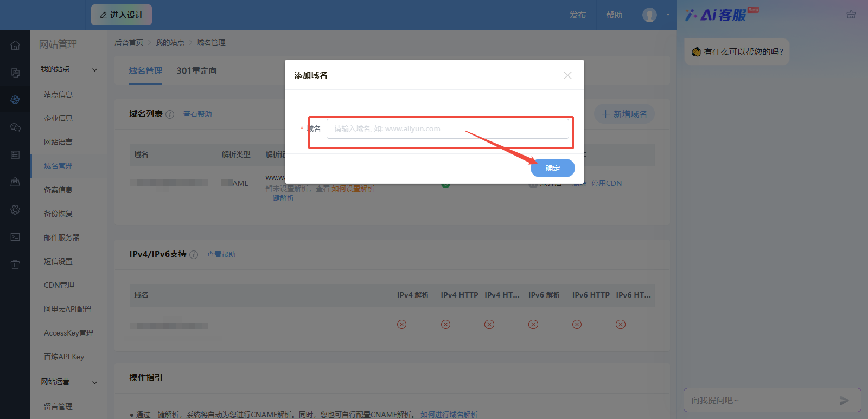Click the 新增域名 button

624,114
